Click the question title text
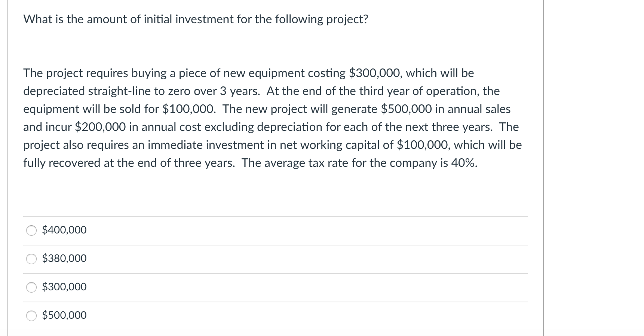 195,19
